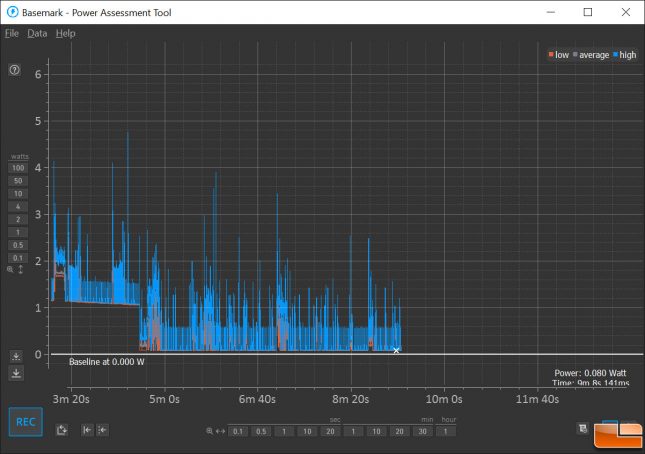Set the watts scale to 0.5
645x454 pixels.
pos(18,245)
